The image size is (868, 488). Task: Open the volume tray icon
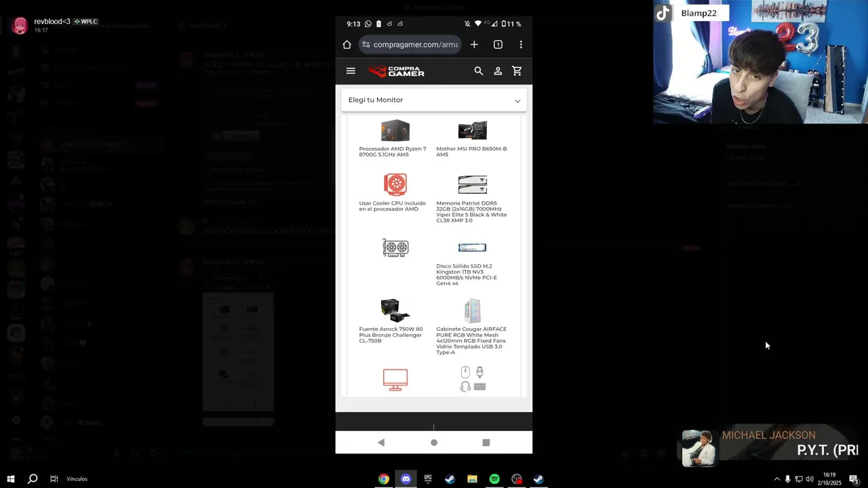click(809, 479)
